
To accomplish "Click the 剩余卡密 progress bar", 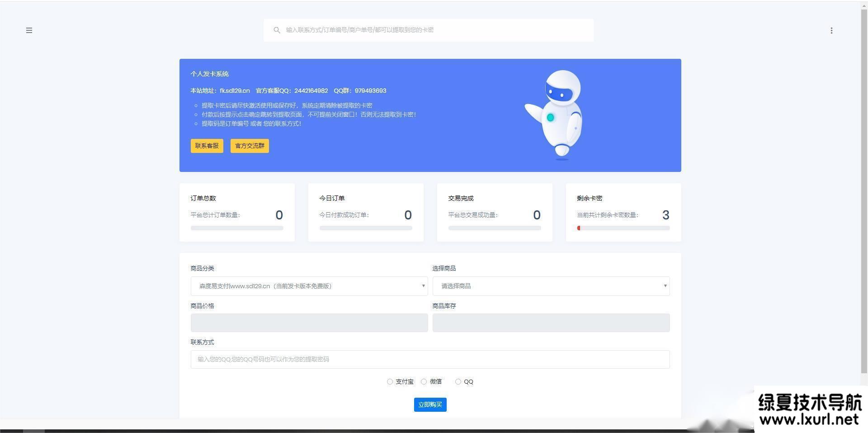I will coord(623,228).
